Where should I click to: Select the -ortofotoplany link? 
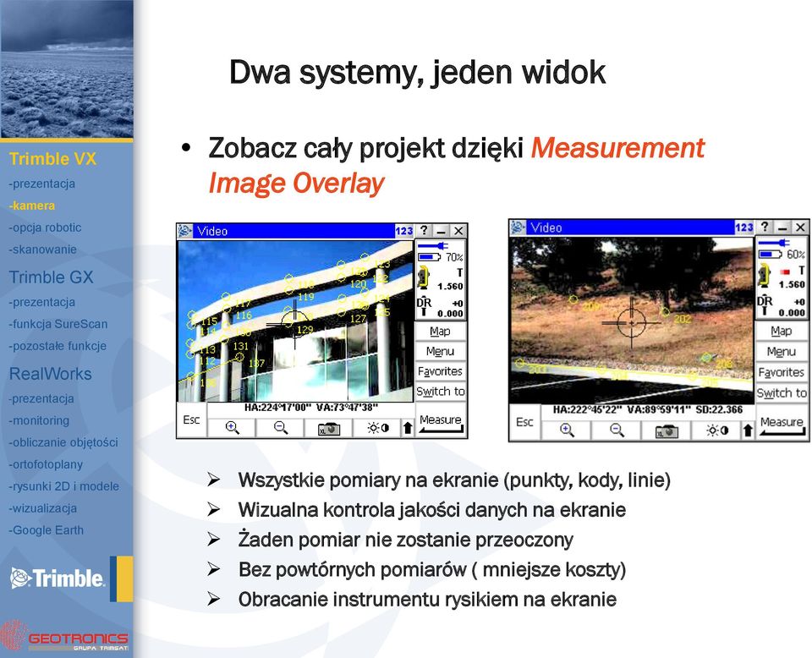point(46,464)
